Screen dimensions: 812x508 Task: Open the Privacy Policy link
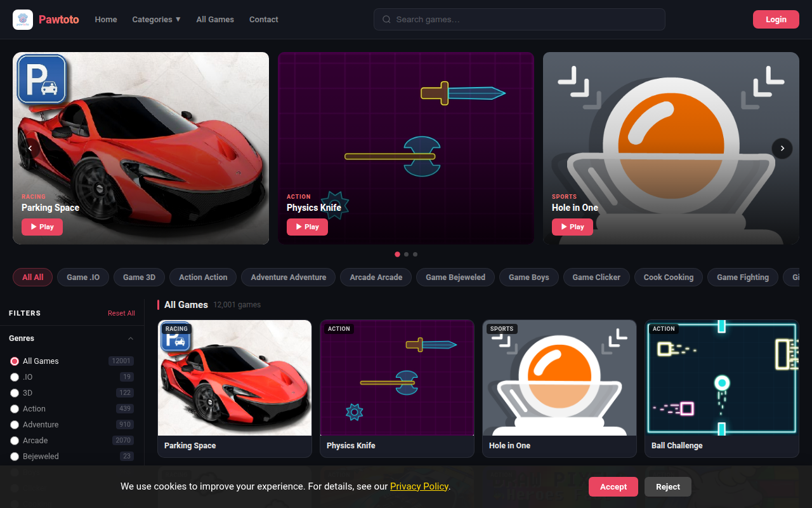[x=419, y=486]
